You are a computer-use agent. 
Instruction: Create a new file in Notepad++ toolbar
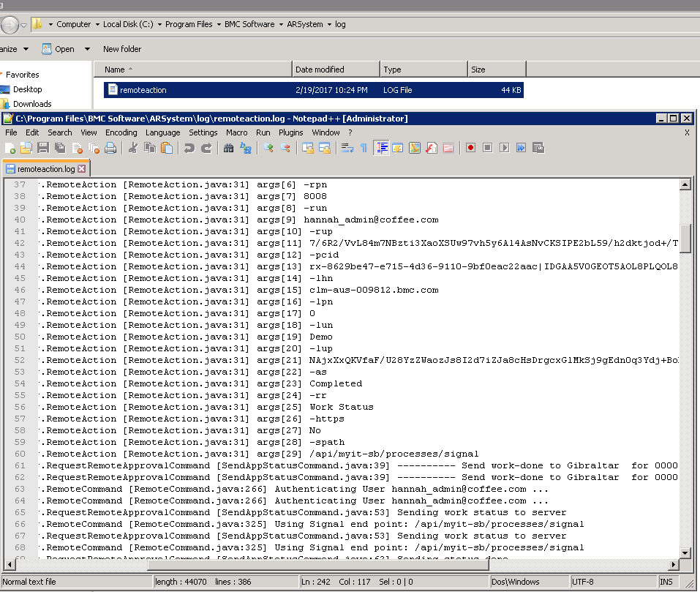coord(10,149)
